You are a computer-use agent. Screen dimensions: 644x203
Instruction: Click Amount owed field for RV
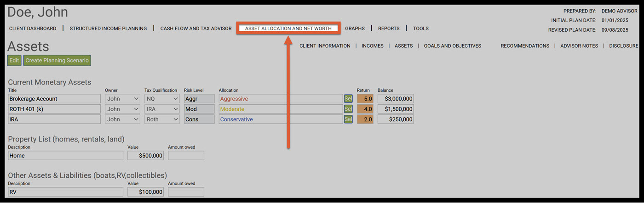click(186, 192)
